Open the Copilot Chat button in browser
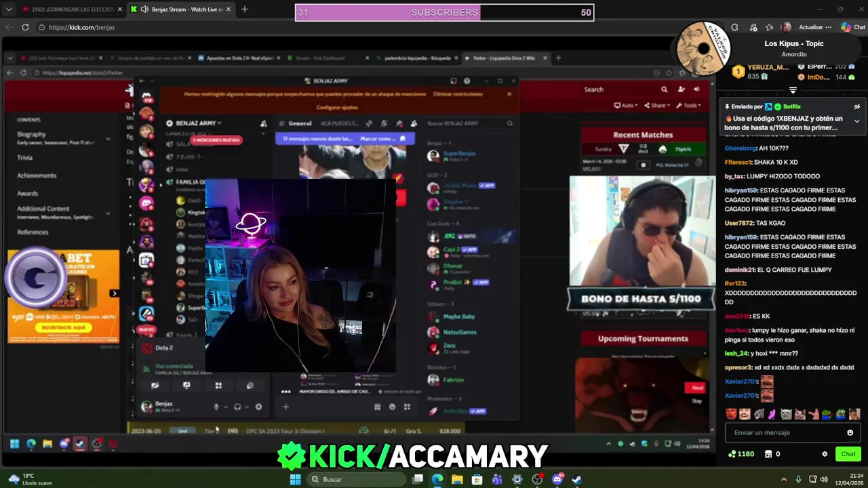868x488 pixels. 853,27
